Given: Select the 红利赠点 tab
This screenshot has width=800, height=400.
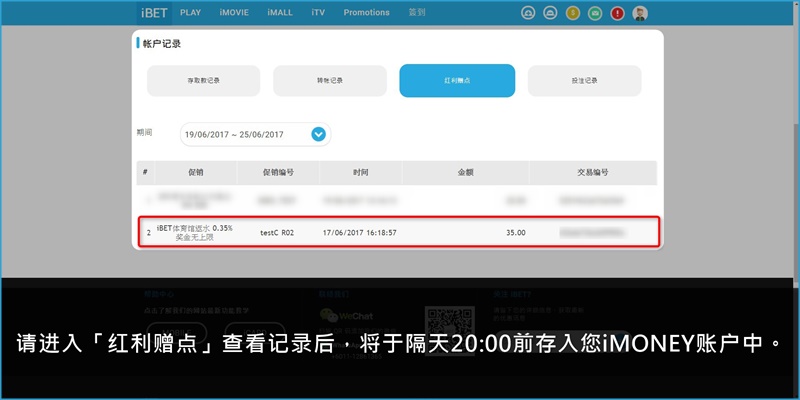Looking at the screenshot, I should tap(457, 81).
